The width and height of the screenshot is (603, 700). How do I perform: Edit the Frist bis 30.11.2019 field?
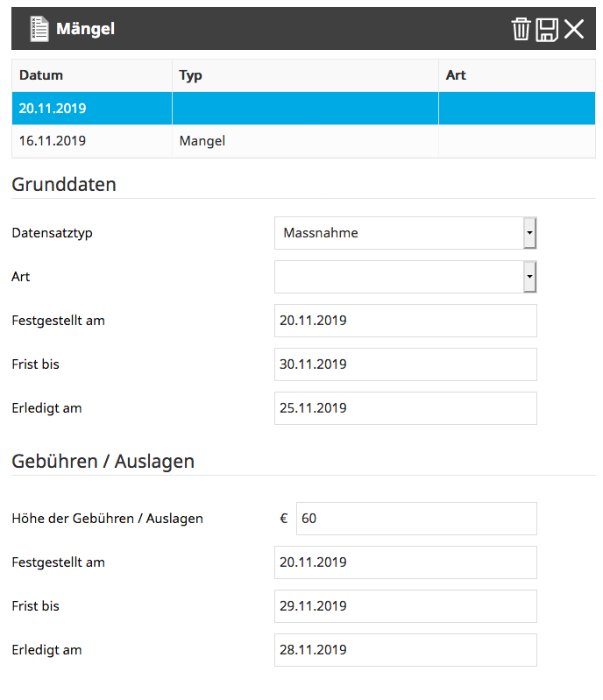pos(405,364)
